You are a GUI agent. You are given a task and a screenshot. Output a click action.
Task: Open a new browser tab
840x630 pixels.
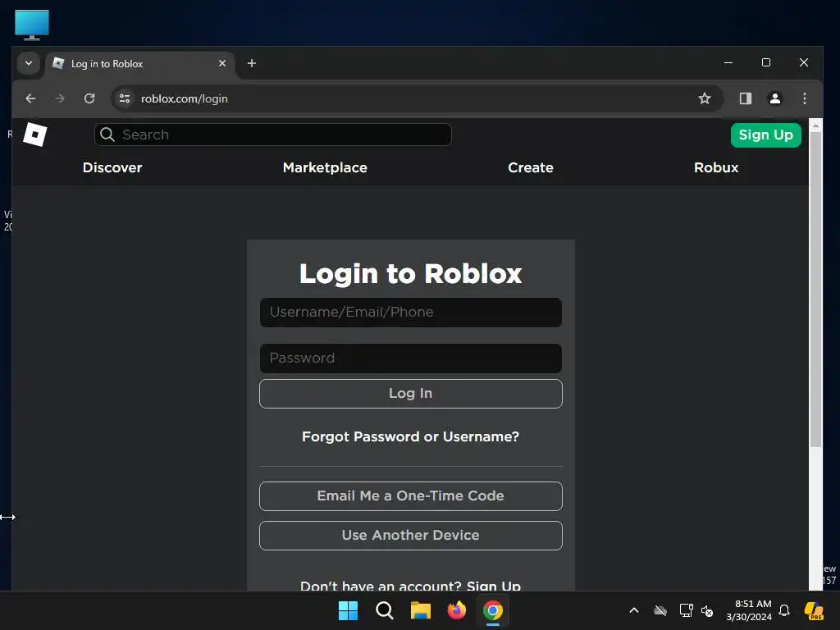click(251, 63)
